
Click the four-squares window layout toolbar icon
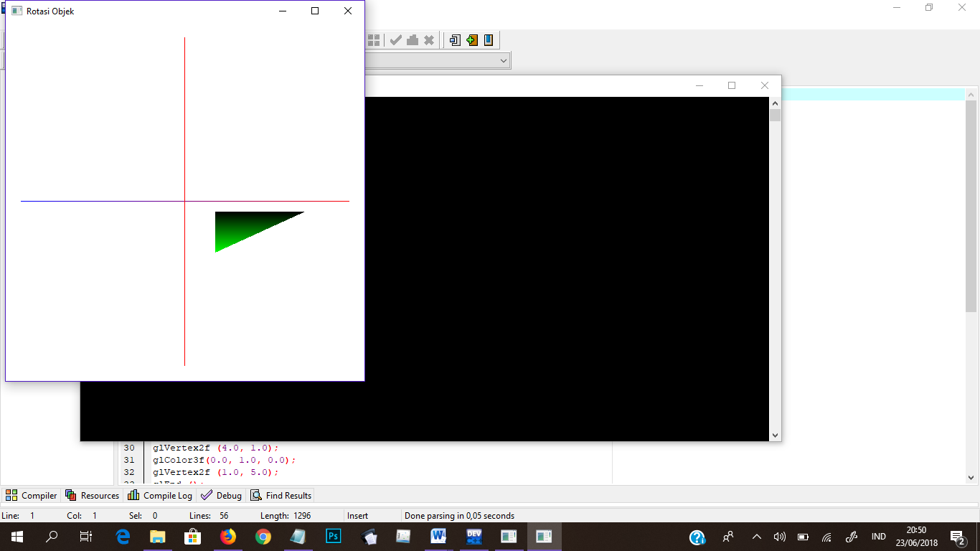pos(373,39)
